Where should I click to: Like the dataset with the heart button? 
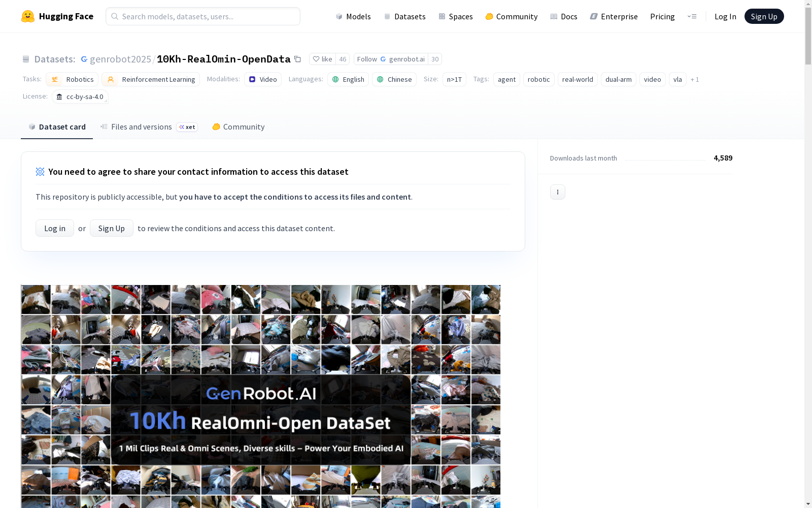click(322, 59)
